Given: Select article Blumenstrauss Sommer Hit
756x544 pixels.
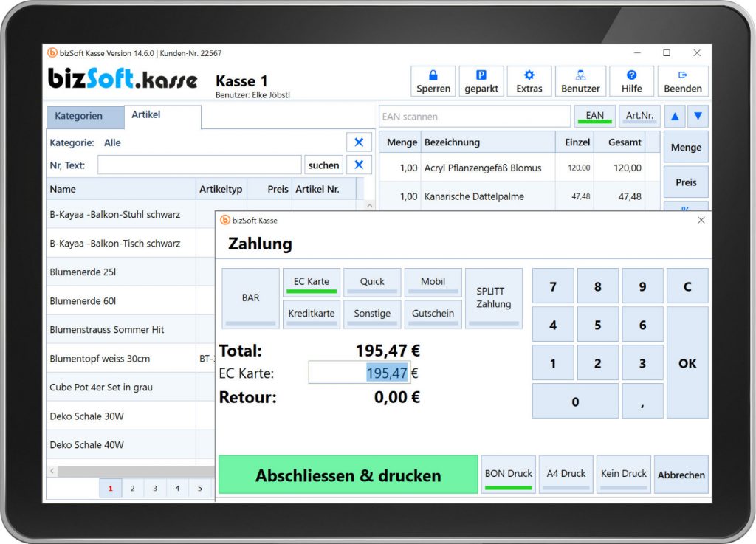Looking at the screenshot, I should [131, 330].
